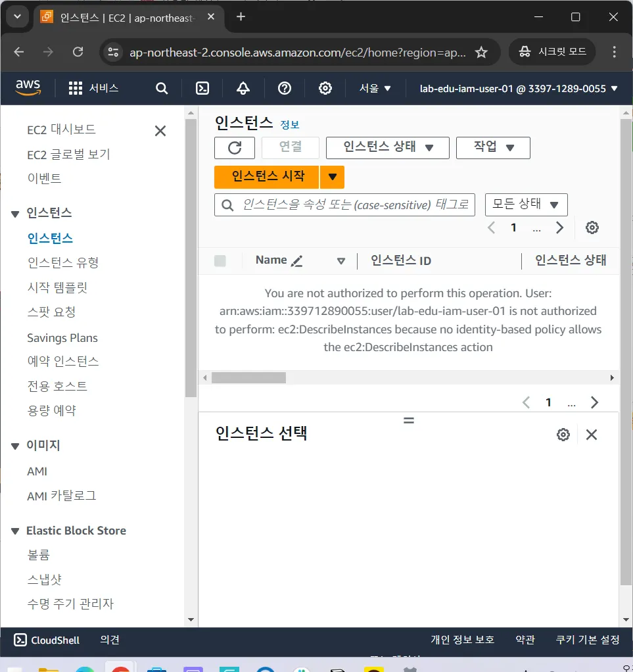Refresh the instances list

pos(235,148)
